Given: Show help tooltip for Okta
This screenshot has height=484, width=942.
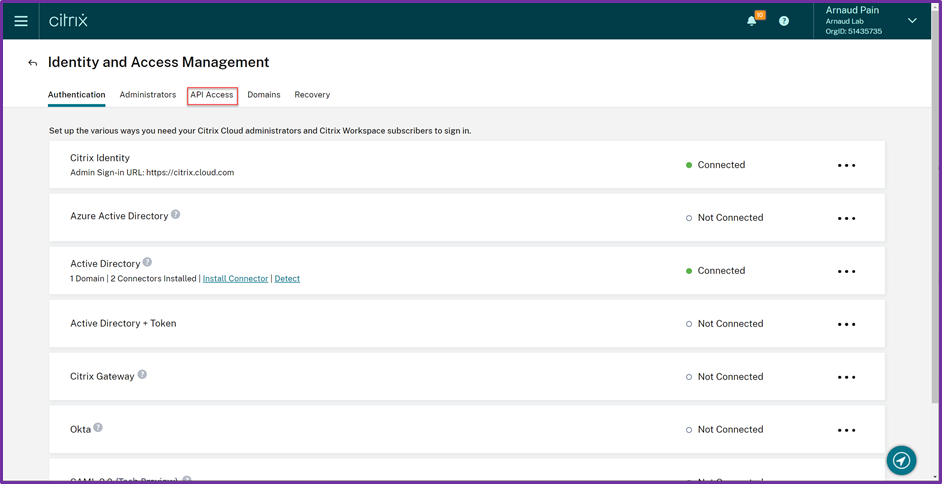Looking at the screenshot, I should [98, 428].
